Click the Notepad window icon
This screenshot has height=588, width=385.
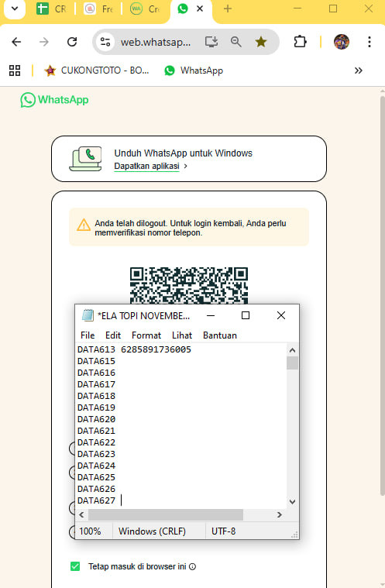coord(88,315)
